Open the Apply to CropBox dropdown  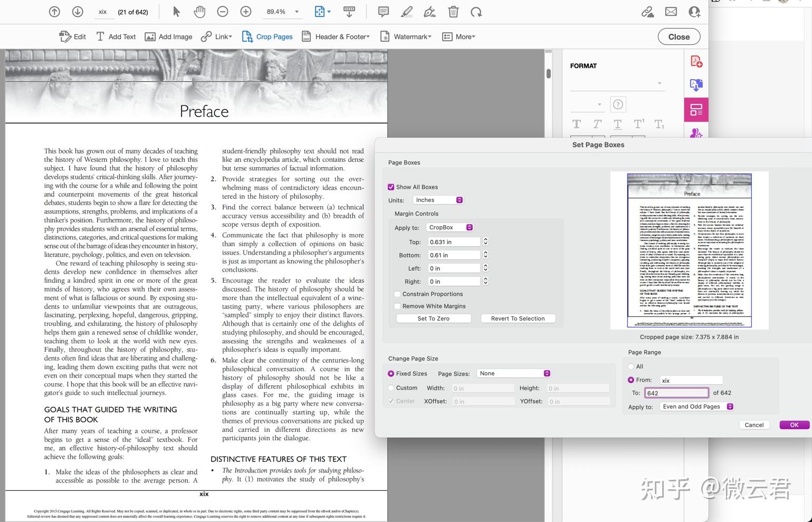pyautogui.click(x=450, y=227)
